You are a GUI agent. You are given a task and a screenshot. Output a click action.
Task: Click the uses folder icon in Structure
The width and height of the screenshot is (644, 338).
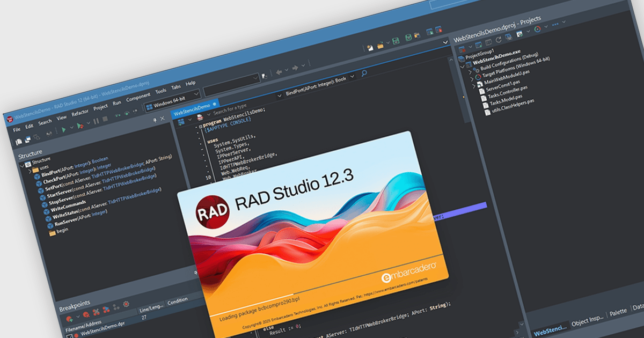[35, 170]
